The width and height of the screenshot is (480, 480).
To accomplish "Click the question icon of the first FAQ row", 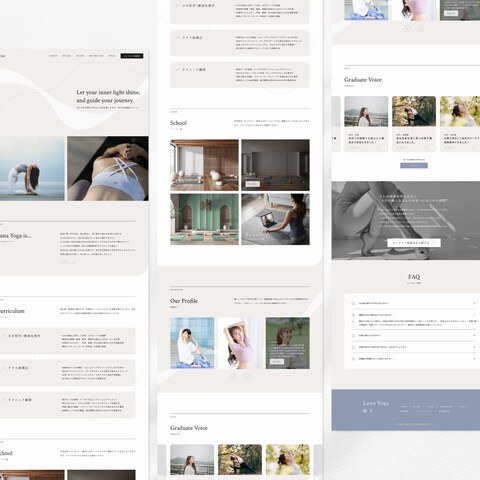I will (353, 303).
